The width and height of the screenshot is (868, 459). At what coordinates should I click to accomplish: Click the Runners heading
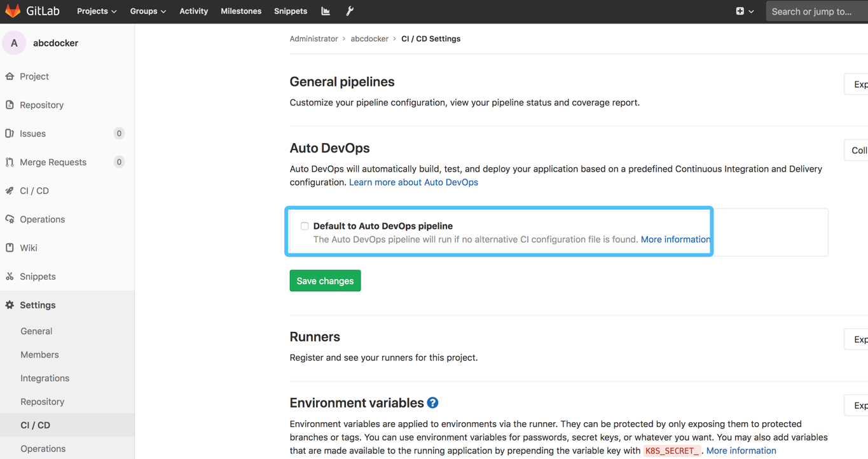(315, 337)
